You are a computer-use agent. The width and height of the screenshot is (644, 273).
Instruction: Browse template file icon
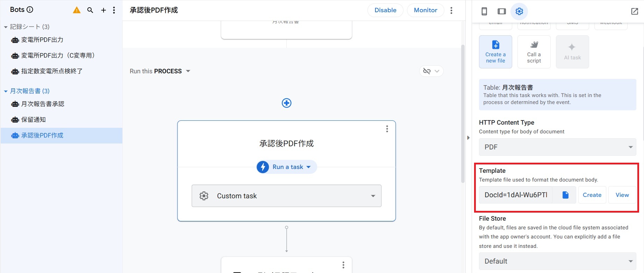(x=565, y=195)
